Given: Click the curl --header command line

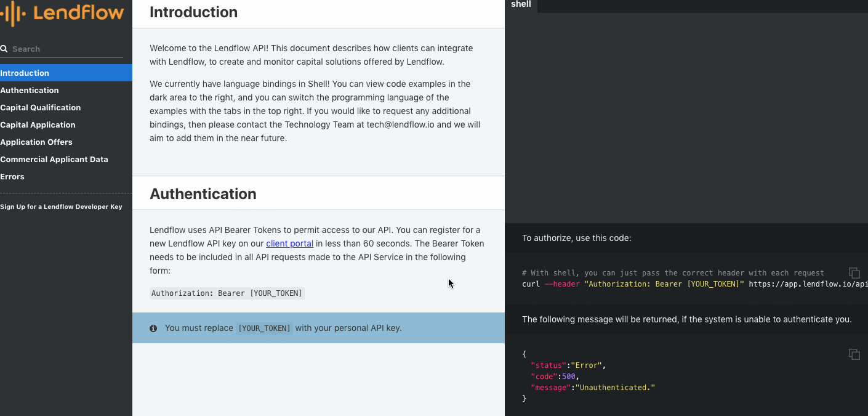Looking at the screenshot, I should click(x=695, y=284).
